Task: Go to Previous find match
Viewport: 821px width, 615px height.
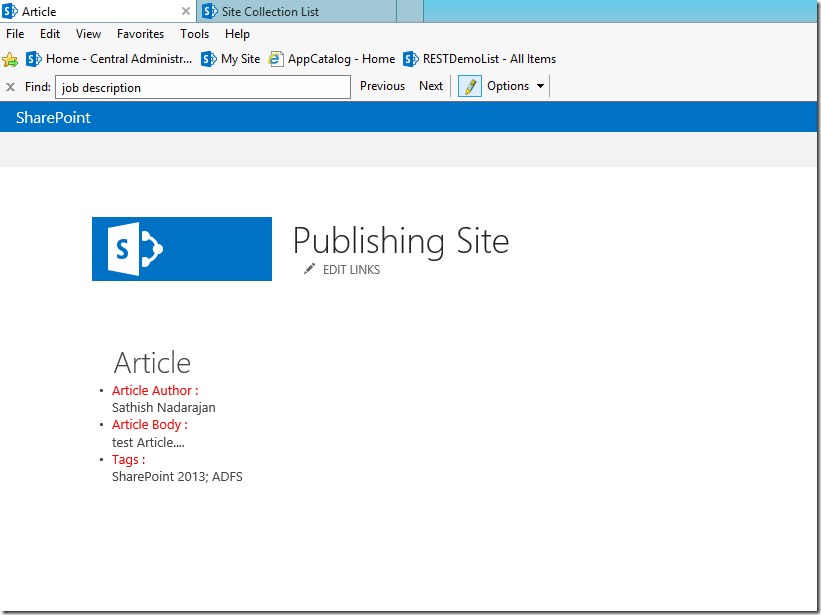Action: 382,86
